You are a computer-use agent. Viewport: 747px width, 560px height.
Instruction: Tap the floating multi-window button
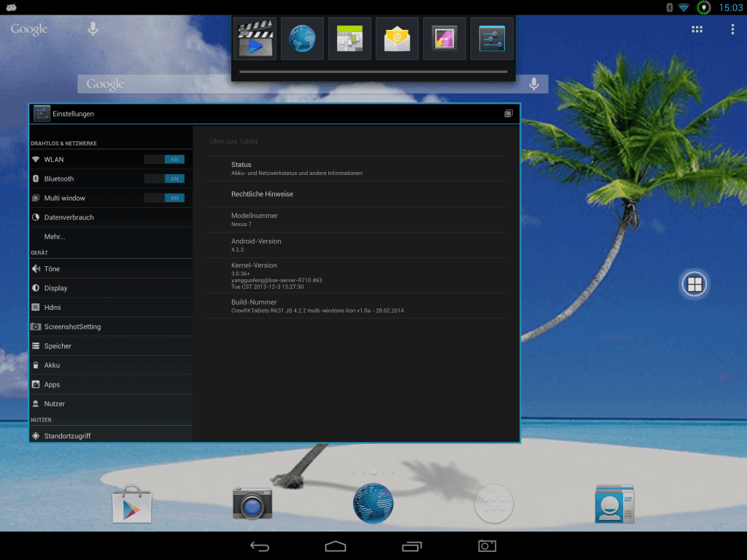(x=694, y=284)
